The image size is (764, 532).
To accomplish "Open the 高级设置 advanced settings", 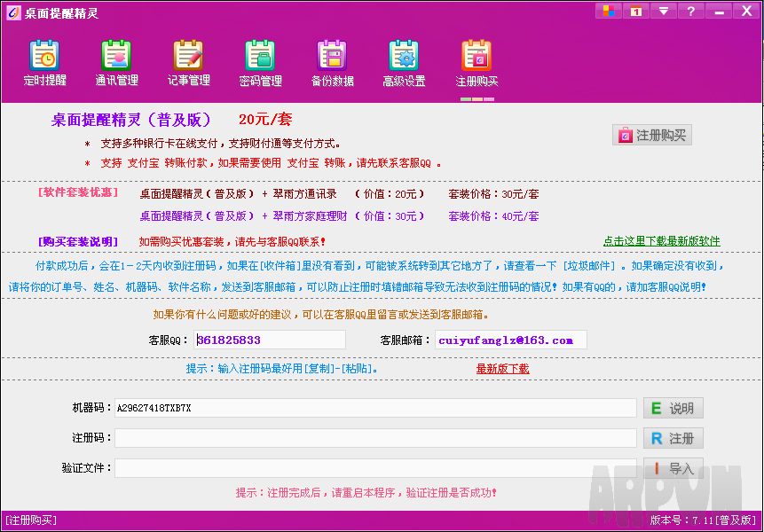I will 404,63.
